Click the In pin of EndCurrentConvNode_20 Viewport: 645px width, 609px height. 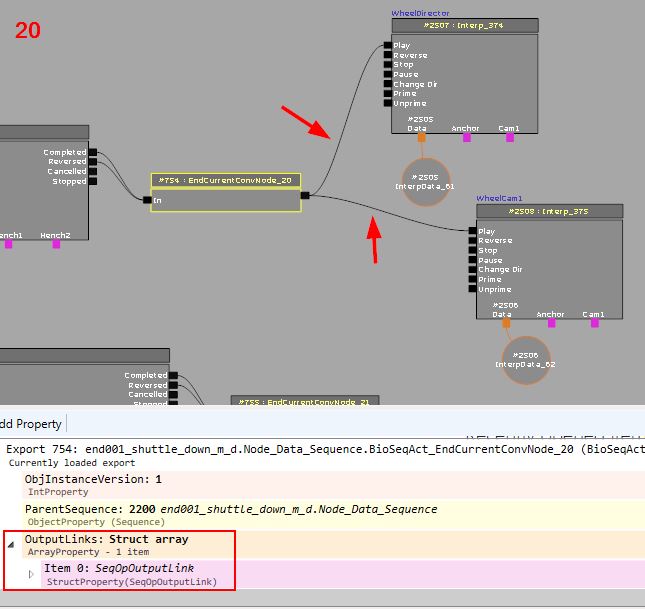[x=147, y=200]
